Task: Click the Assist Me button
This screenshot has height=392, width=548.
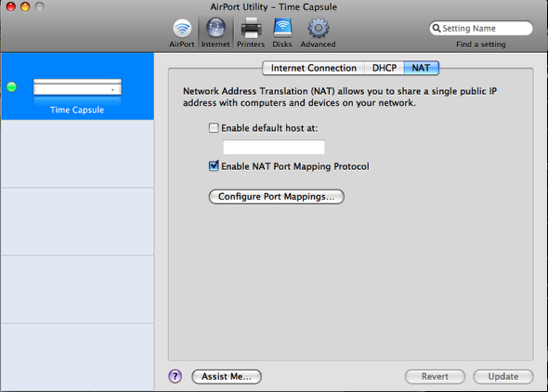Action: [x=227, y=376]
